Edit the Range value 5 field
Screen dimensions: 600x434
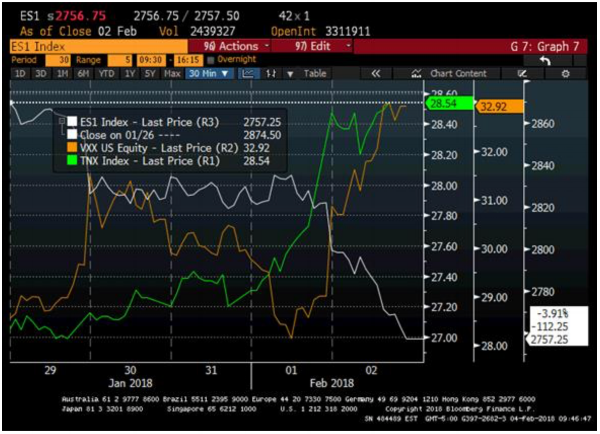click(x=119, y=60)
